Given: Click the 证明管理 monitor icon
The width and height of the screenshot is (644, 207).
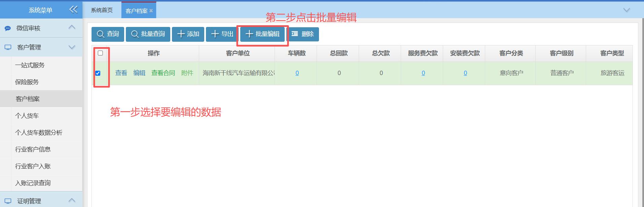Looking at the screenshot, I should (8, 201).
